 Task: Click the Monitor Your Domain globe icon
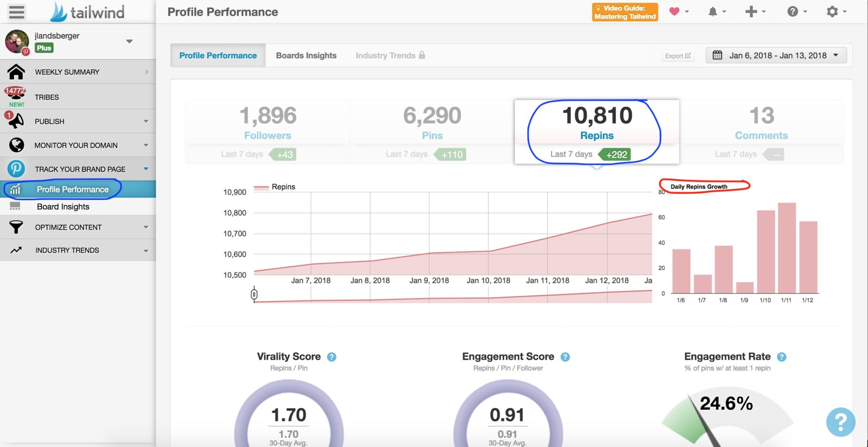pos(16,145)
